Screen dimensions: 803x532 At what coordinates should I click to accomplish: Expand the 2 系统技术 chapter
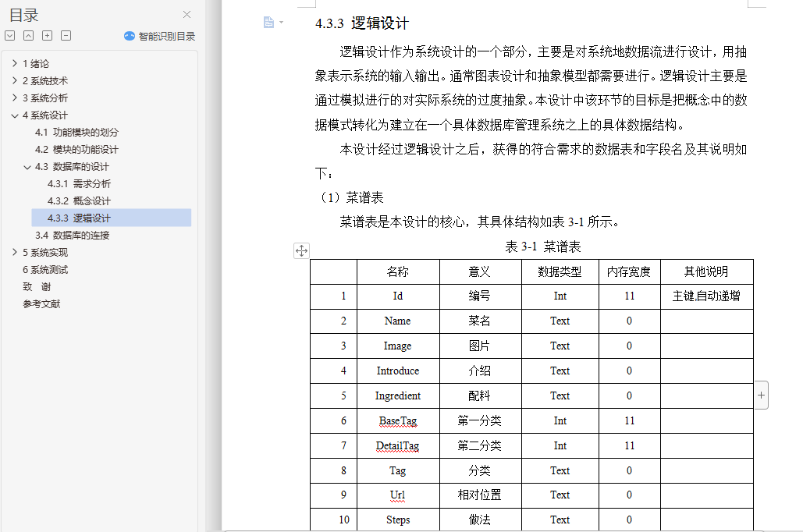click(x=15, y=80)
